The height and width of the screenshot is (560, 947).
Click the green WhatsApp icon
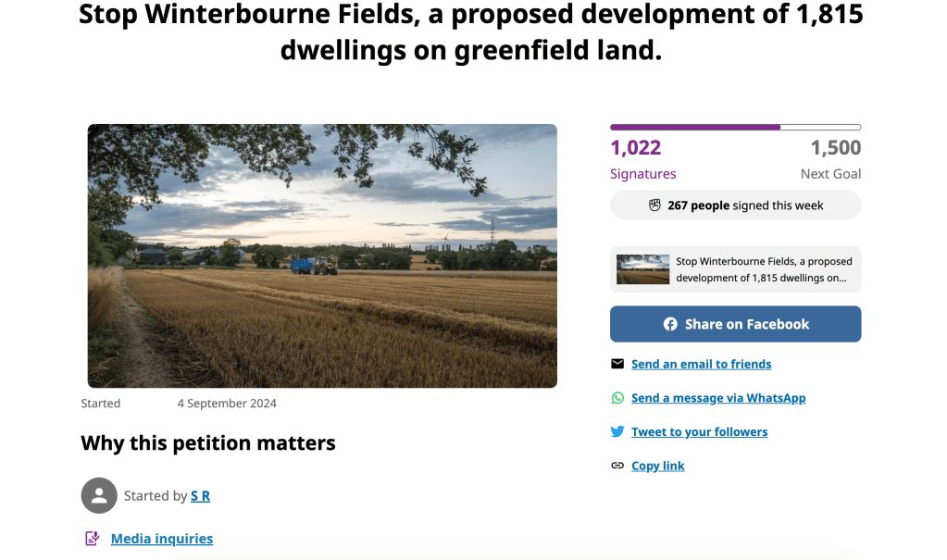pyautogui.click(x=617, y=398)
